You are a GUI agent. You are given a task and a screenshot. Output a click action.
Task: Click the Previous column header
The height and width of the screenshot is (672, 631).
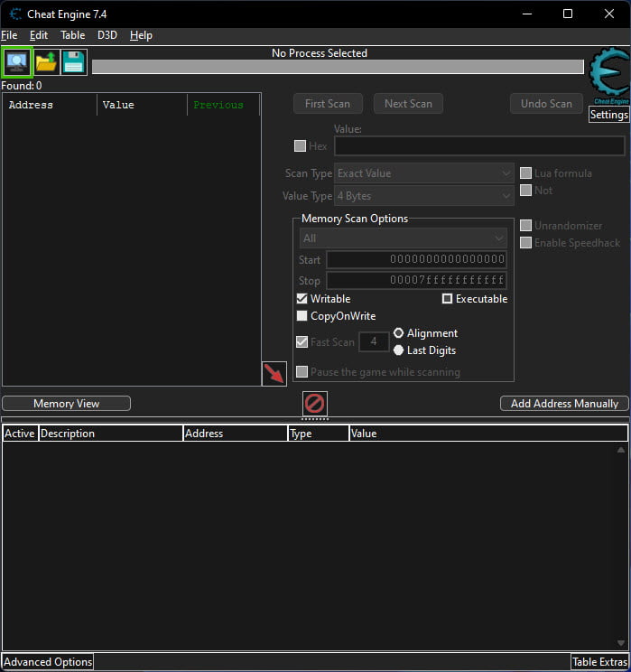click(223, 105)
